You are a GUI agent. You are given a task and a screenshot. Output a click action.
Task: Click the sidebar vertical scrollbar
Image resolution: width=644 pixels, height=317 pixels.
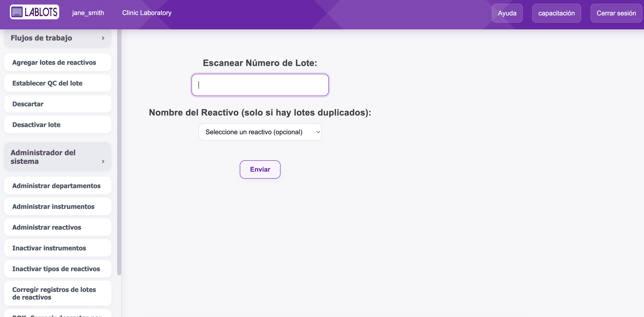pos(119,153)
